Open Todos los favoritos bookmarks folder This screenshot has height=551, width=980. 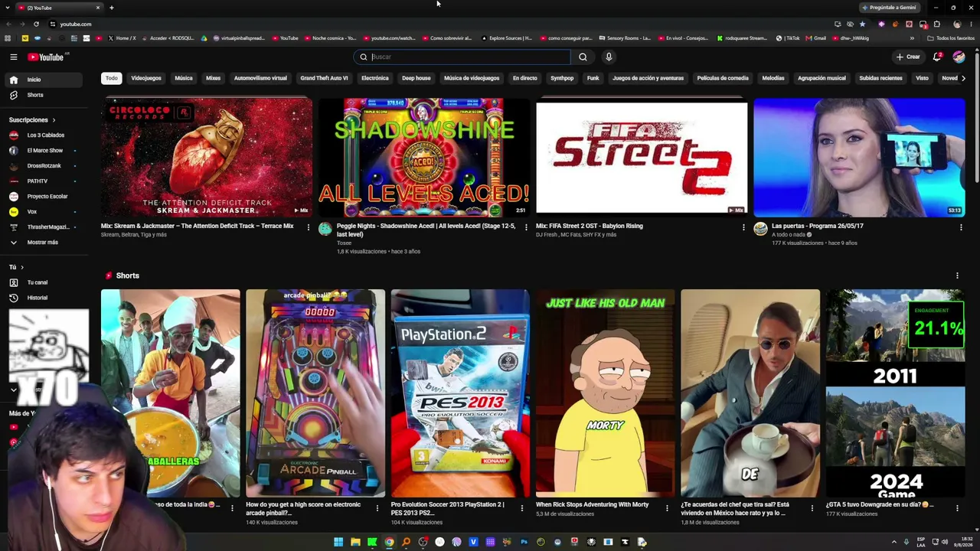click(951, 38)
